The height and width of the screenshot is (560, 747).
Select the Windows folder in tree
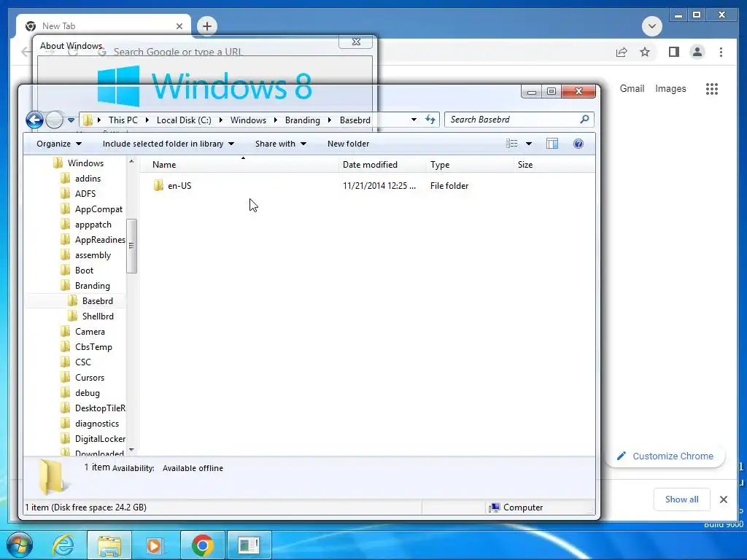pyautogui.click(x=86, y=163)
